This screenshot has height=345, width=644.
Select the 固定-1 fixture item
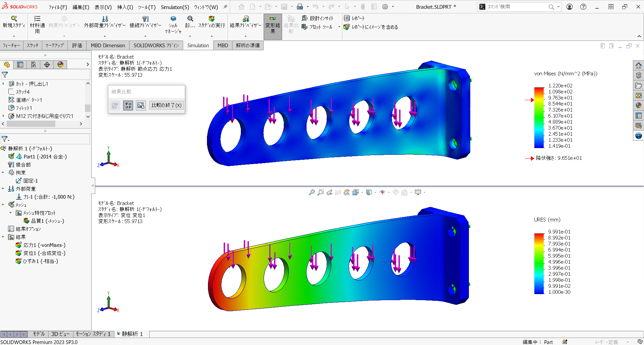[27, 181]
